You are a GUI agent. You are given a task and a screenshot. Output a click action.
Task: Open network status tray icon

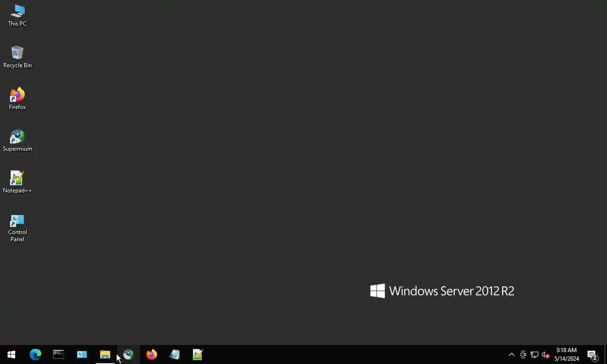click(x=534, y=355)
